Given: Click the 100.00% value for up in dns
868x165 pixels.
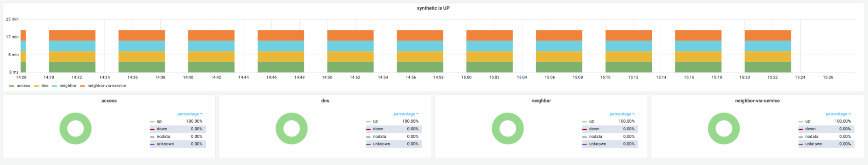Looking at the screenshot, I should (x=410, y=121).
